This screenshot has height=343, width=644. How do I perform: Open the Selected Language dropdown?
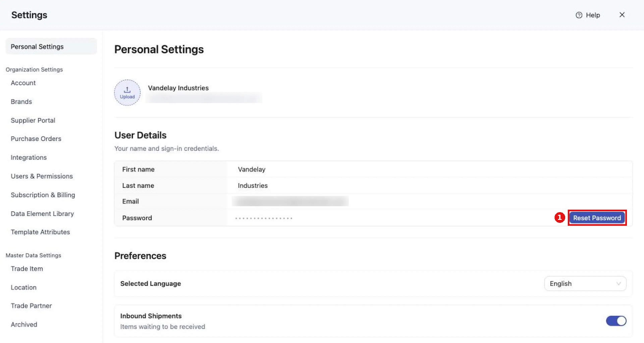(585, 283)
